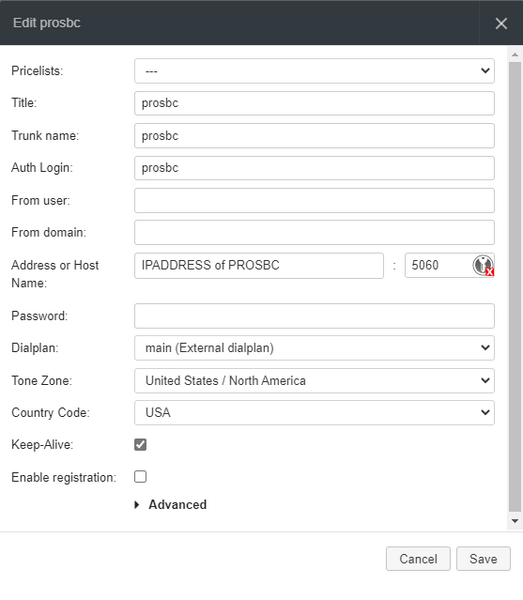The width and height of the screenshot is (523, 600).
Task: Enable the registration checkbox
Action: coord(140,477)
